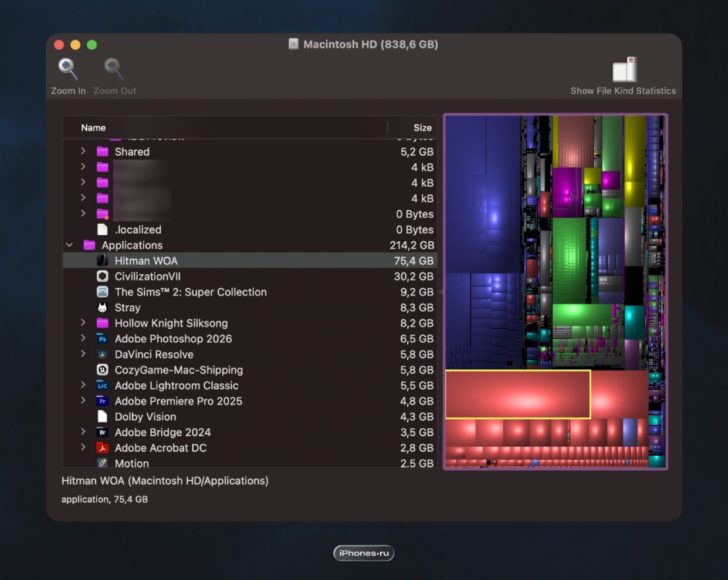Select the Dolby Vision file row
This screenshot has width=728, height=580.
pyautogui.click(x=250, y=416)
